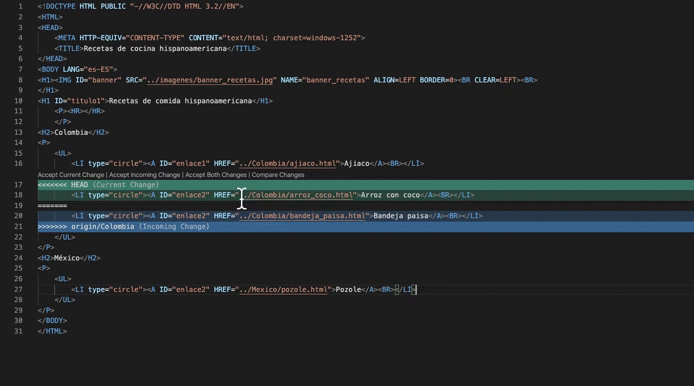Click Accept Incoming Change link
This screenshot has height=386, width=694.
(x=145, y=175)
